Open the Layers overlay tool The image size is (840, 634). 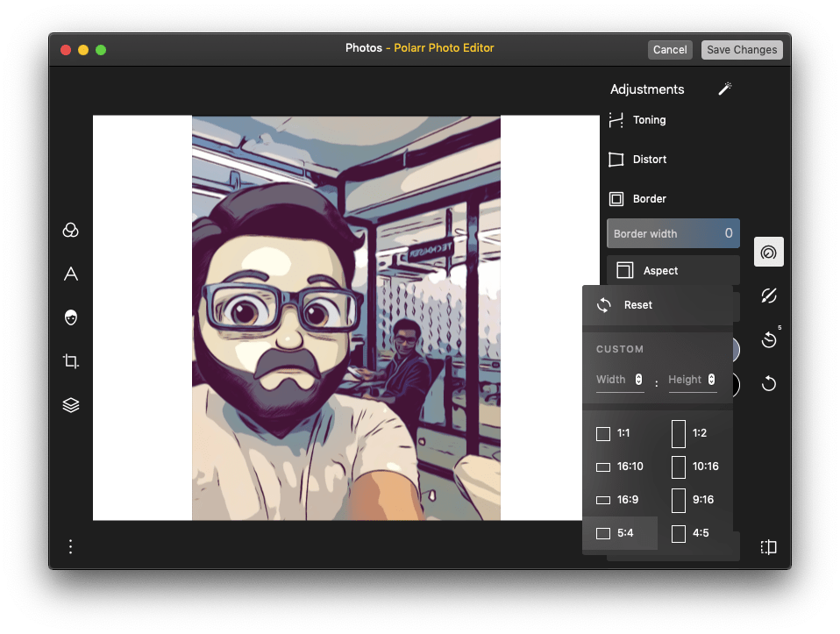[x=71, y=405]
